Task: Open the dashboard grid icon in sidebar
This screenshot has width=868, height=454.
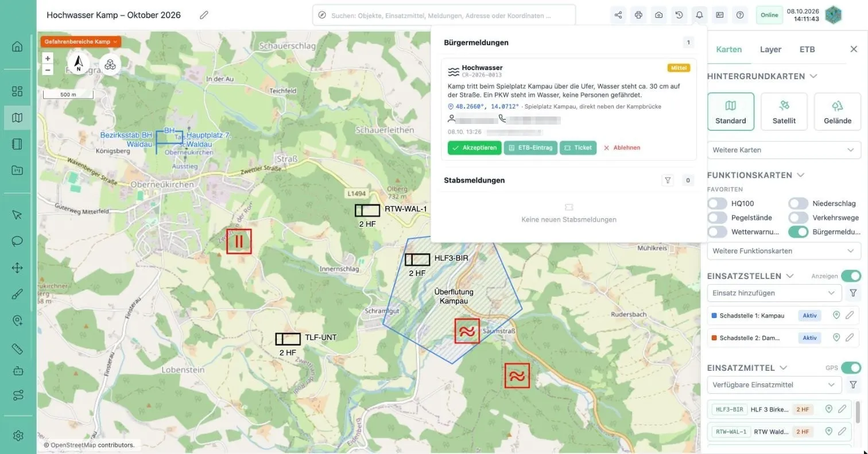Action: click(x=17, y=91)
